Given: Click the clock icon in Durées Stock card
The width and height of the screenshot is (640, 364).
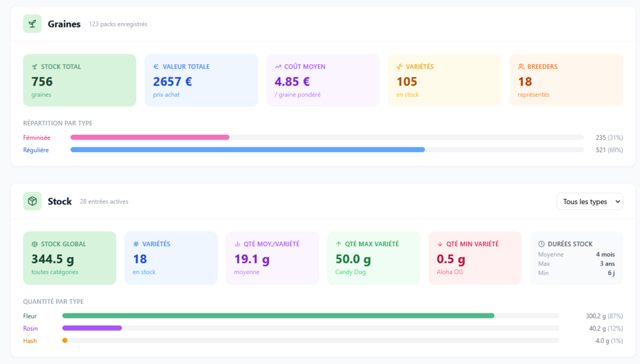Looking at the screenshot, I should (x=541, y=244).
